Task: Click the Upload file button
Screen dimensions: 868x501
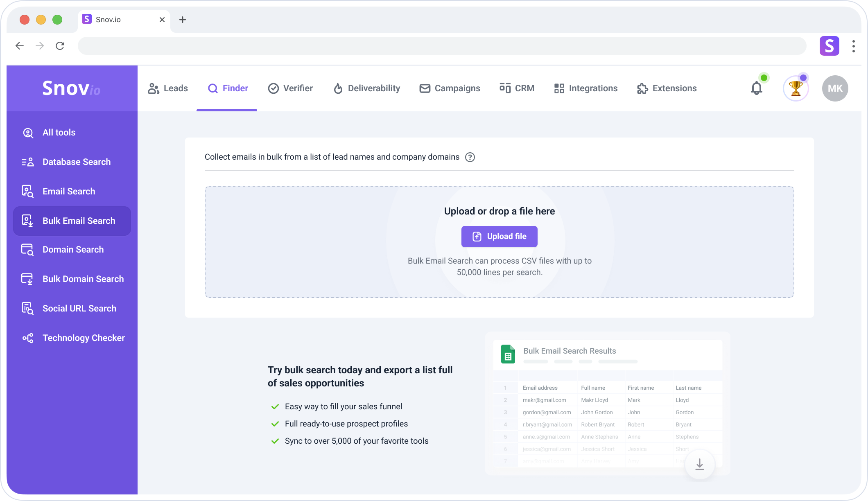Action: point(499,236)
